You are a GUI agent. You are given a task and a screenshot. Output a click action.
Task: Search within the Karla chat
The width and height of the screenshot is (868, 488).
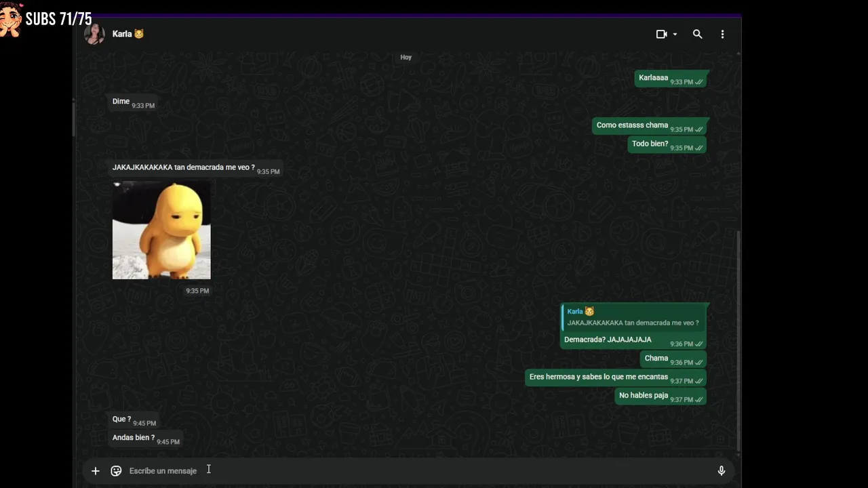point(697,34)
